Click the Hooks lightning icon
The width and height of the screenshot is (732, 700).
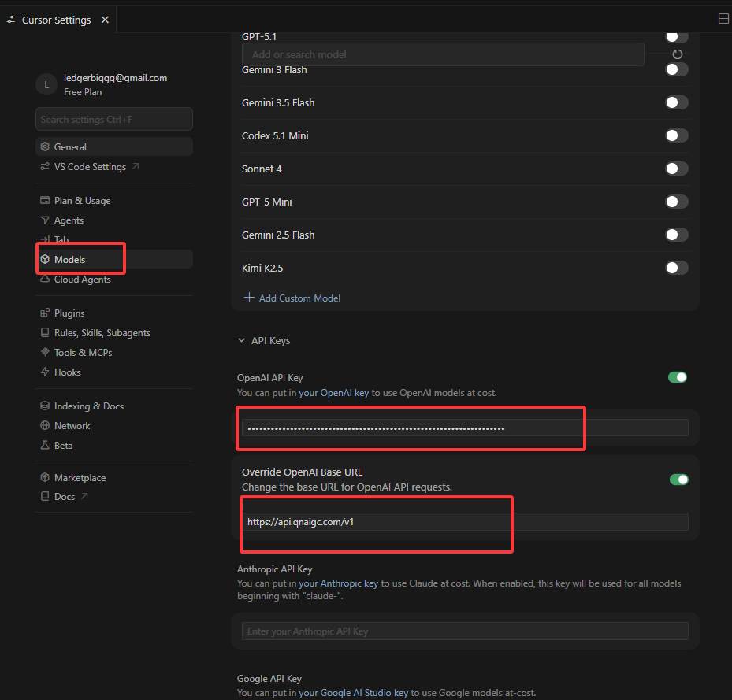click(x=45, y=372)
